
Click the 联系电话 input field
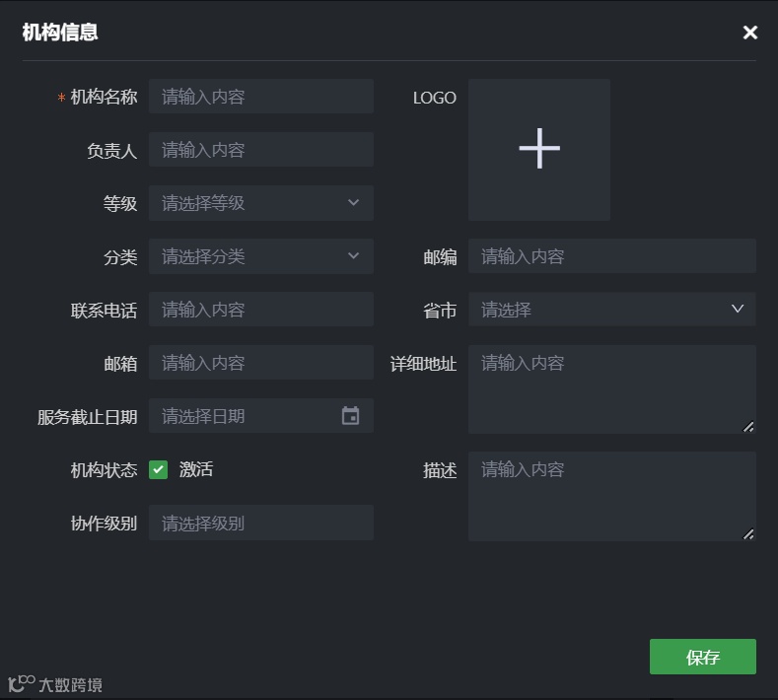[x=260, y=310]
